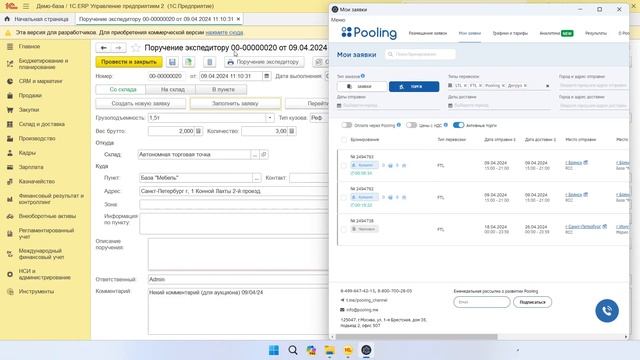
Task: Sort by Дата отправки column
Action: [500, 140]
